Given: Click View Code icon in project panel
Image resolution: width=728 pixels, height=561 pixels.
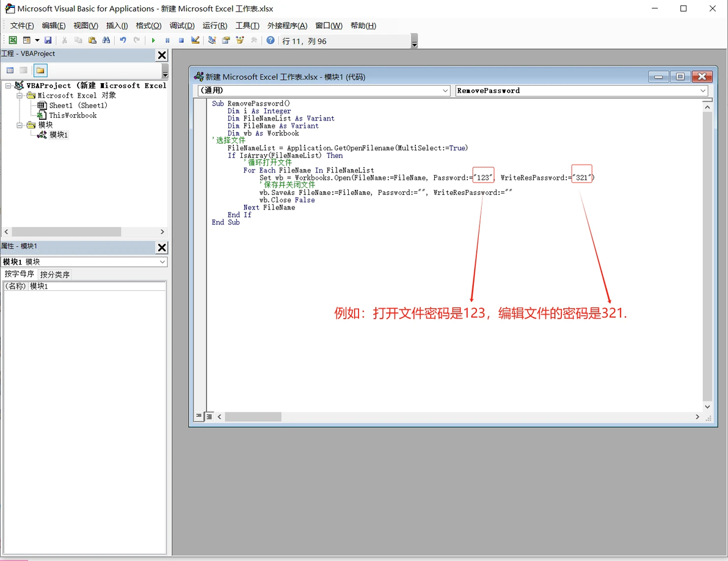Looking at the screenshot, I should pos(10,71).
